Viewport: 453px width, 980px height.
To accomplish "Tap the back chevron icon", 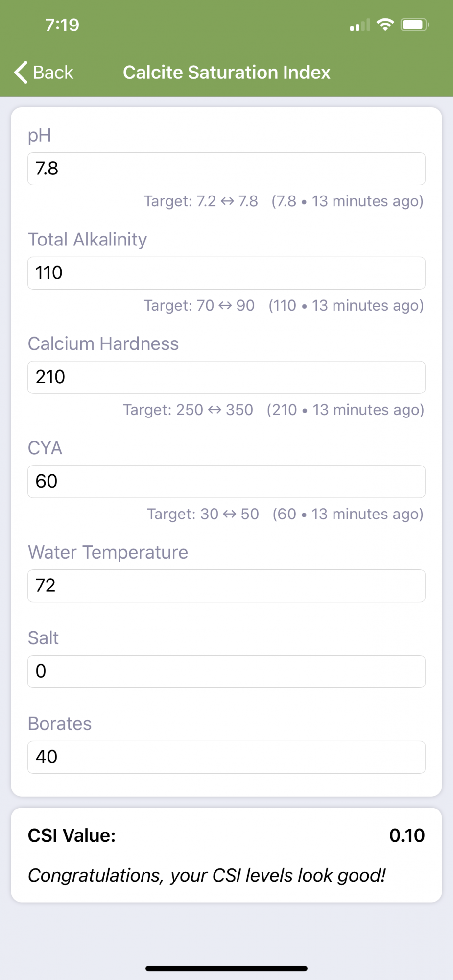I will tap(21, 73).
